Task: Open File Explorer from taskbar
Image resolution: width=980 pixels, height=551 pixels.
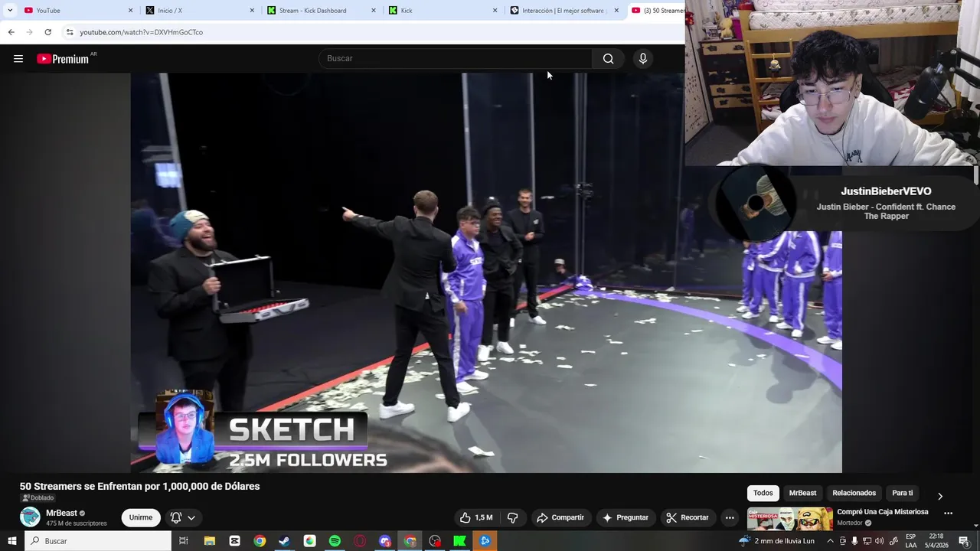Action: tap(209, 541)
